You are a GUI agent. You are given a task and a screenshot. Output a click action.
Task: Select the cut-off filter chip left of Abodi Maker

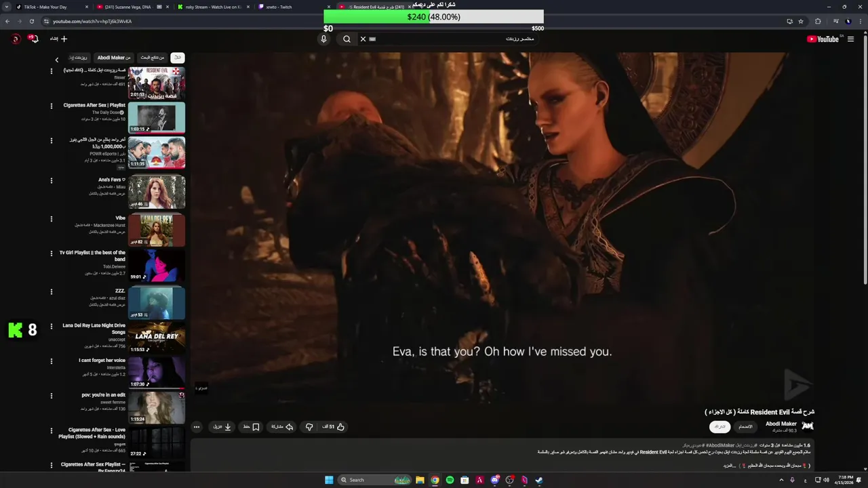coord(78,58)
